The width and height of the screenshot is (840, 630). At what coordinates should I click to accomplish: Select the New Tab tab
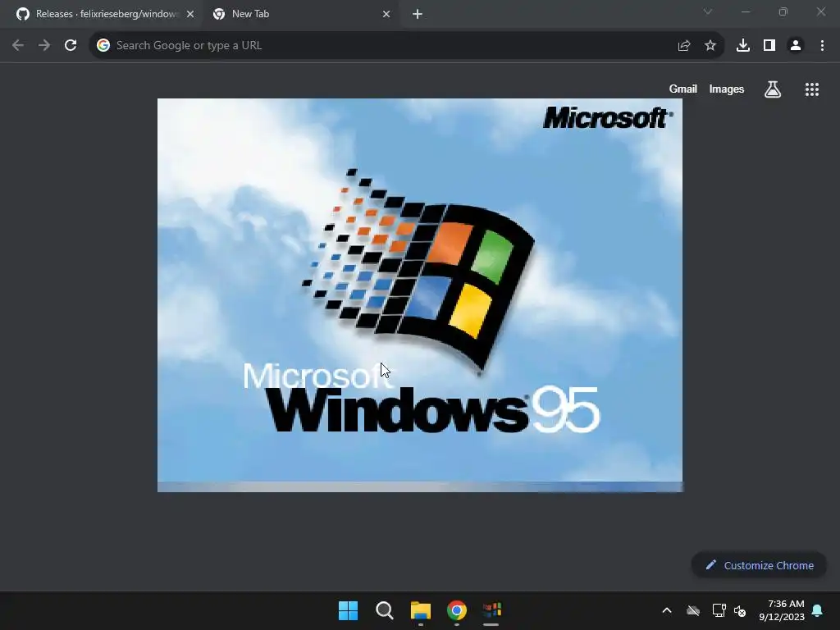click(301, 14)
